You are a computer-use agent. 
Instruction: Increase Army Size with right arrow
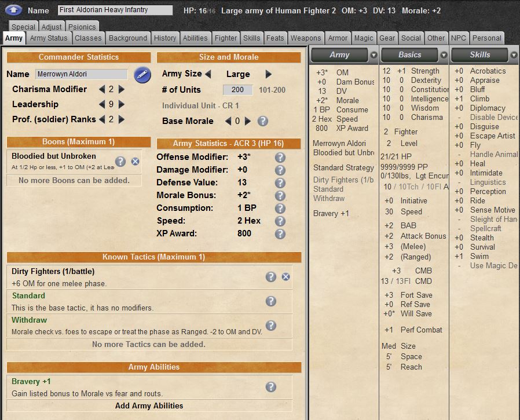[268, 74]
